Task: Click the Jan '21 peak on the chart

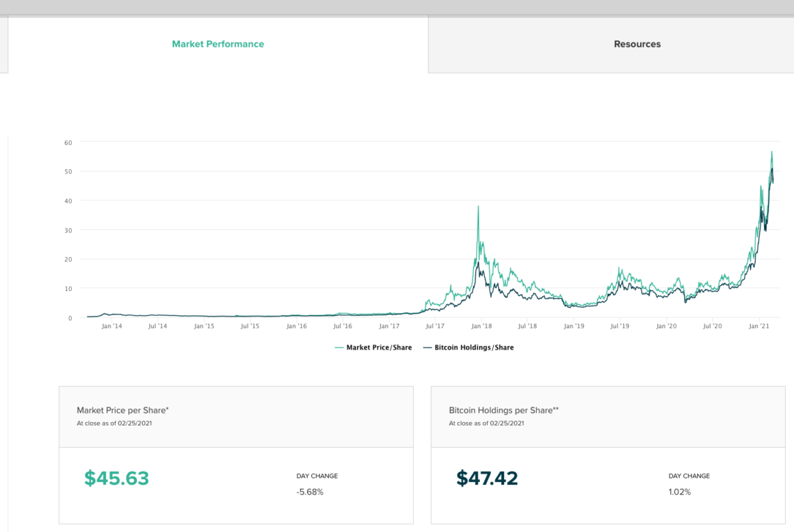Action: click(771, 152)
